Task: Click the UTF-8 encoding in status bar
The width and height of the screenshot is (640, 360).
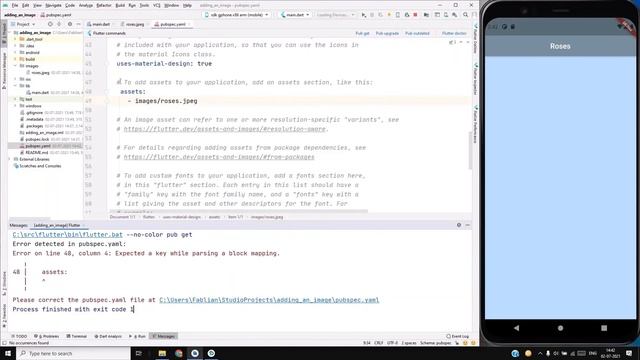Action: coord(392,343)
